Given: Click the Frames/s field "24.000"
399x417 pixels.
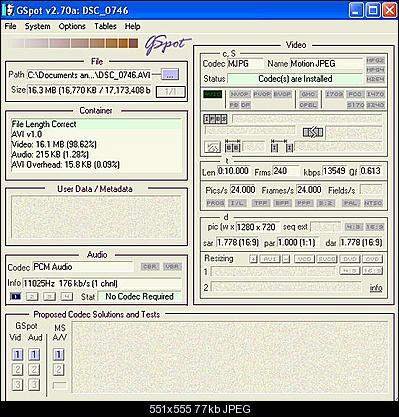Looking at the screenshot, I should [x=309, y=190].
